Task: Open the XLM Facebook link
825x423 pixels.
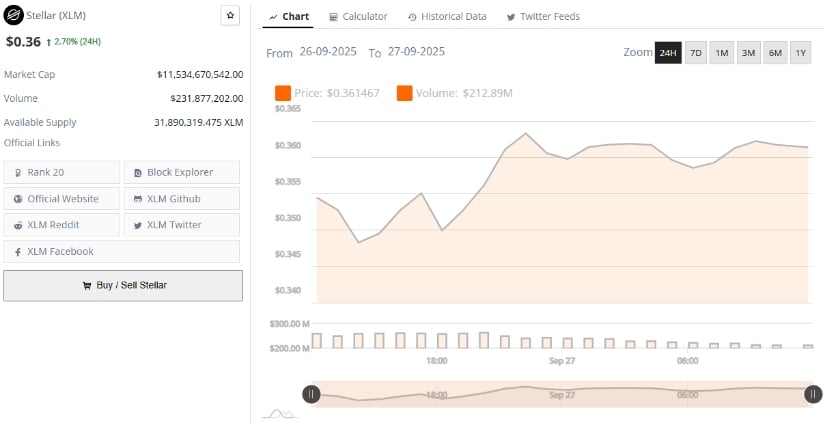Action: (122, 251)
